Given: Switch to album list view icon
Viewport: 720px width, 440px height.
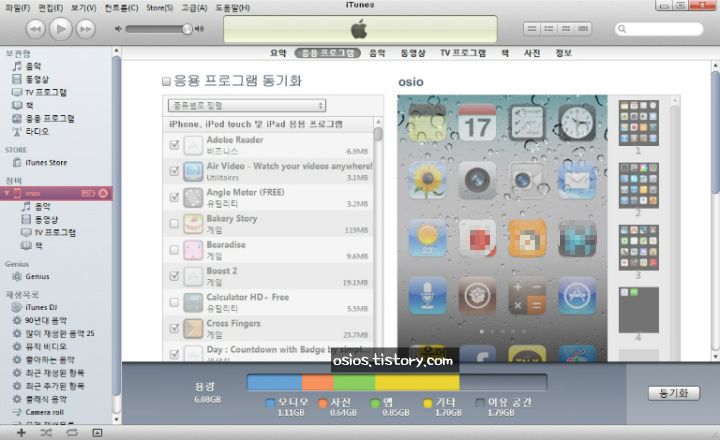Looking at the screenshot, I should 549,29.
